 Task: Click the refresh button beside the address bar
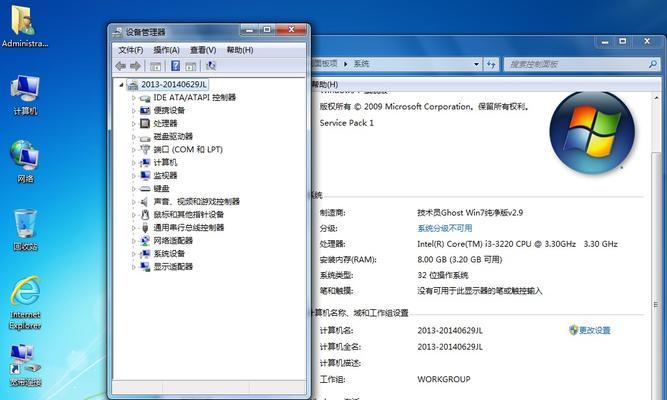pos(491,64)
